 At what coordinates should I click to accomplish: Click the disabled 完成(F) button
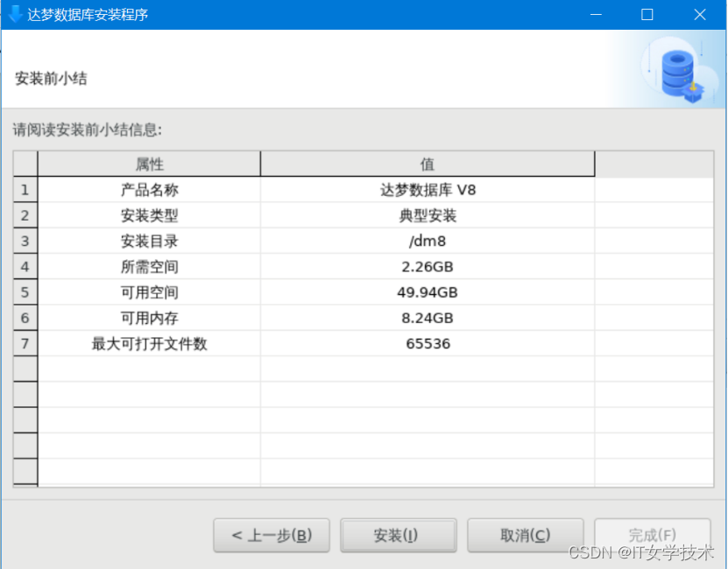click(652, 535)
